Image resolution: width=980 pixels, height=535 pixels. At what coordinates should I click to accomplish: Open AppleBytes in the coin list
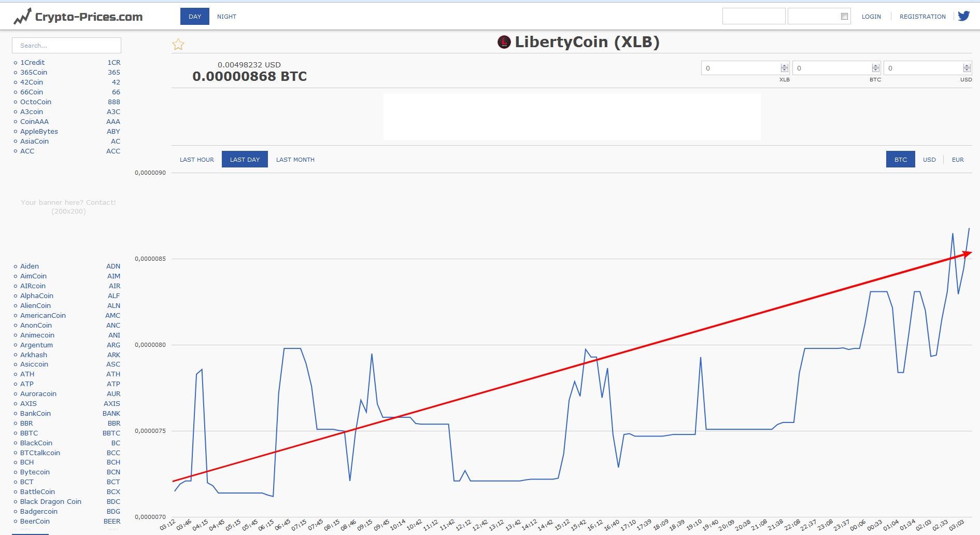tap(39, 132)
